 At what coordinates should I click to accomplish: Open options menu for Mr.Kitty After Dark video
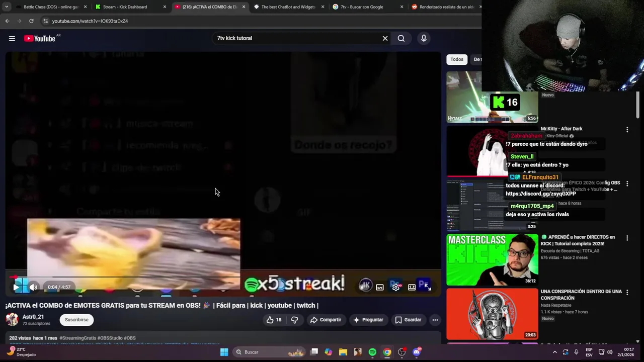pyautogui.click(x=627, y=130)
